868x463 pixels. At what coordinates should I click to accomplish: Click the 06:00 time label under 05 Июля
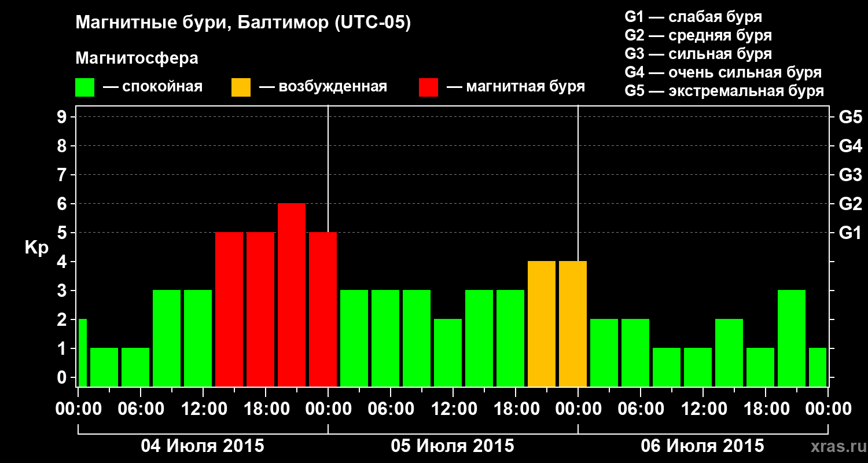(x=391, y=409)
